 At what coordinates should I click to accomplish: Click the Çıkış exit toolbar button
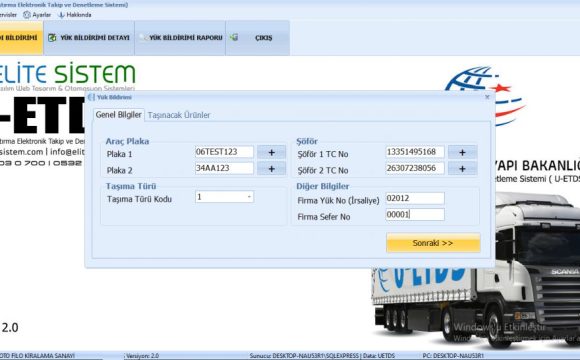(x=257, y=38)
